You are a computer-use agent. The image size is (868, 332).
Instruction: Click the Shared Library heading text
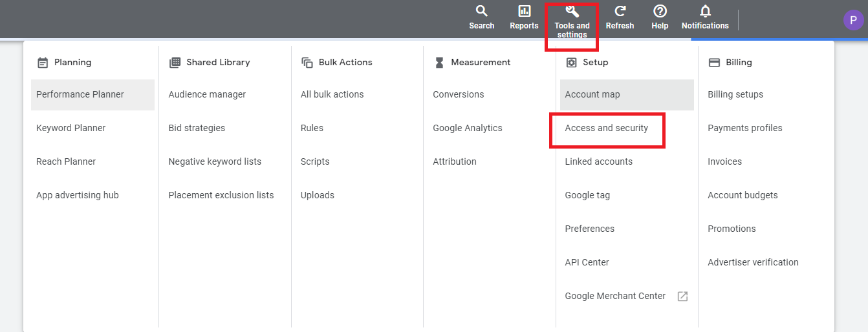(218, 63)
